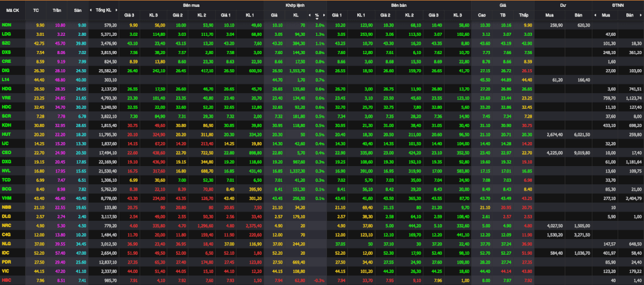Screen dimensions: 644x285
Task: Open the HBC stock symbol
Action: (x=6, y=280)
